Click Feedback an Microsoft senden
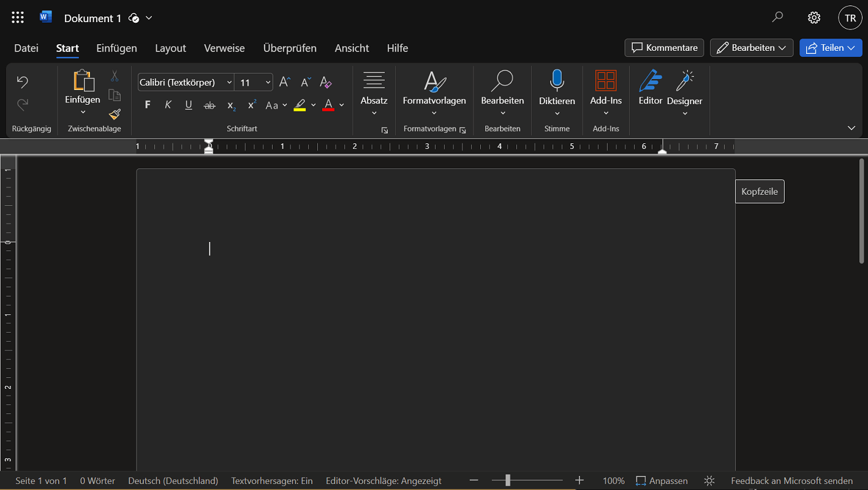The image size is (868, 490). tap(791, 481)
